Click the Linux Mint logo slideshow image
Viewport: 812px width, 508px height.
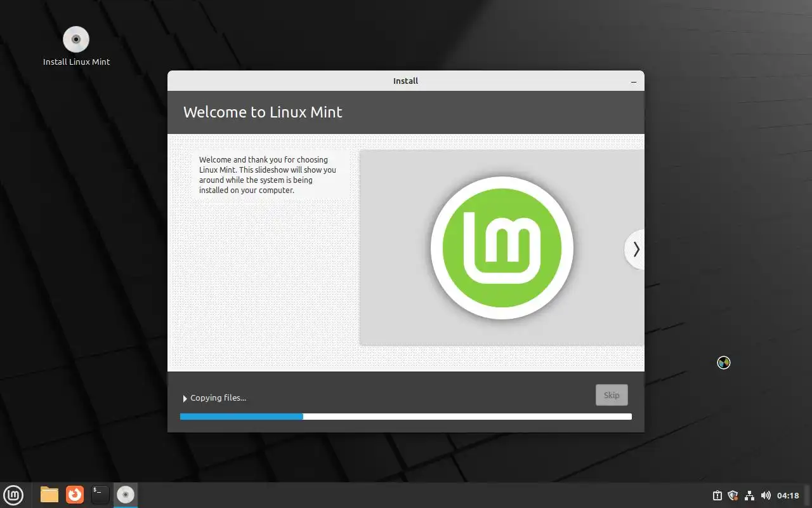click(x=502, y=248)
